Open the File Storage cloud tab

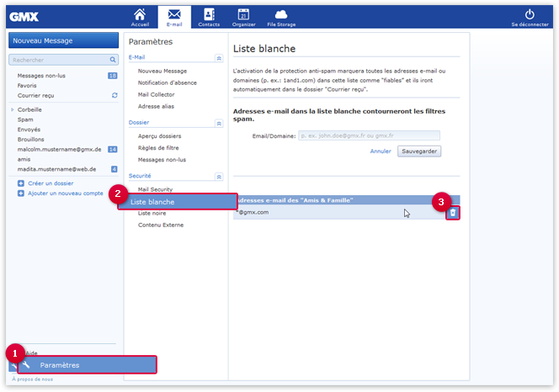[281, 17]
